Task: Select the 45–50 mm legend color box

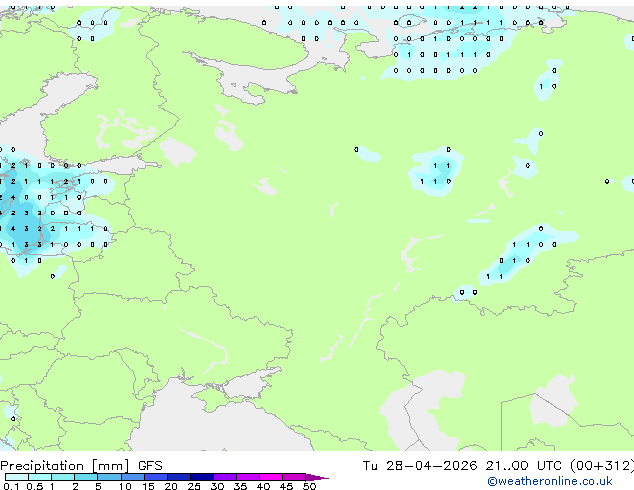Action: pos(294,477)
